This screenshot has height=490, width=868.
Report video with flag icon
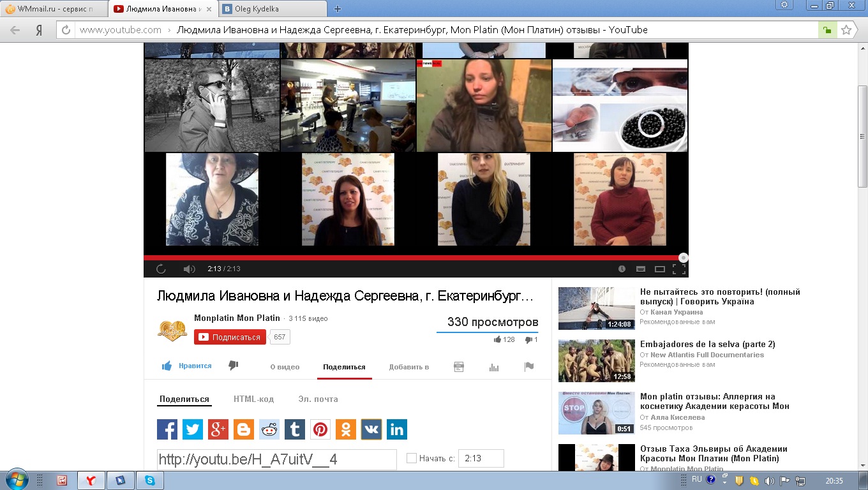(x=528, y=367)
